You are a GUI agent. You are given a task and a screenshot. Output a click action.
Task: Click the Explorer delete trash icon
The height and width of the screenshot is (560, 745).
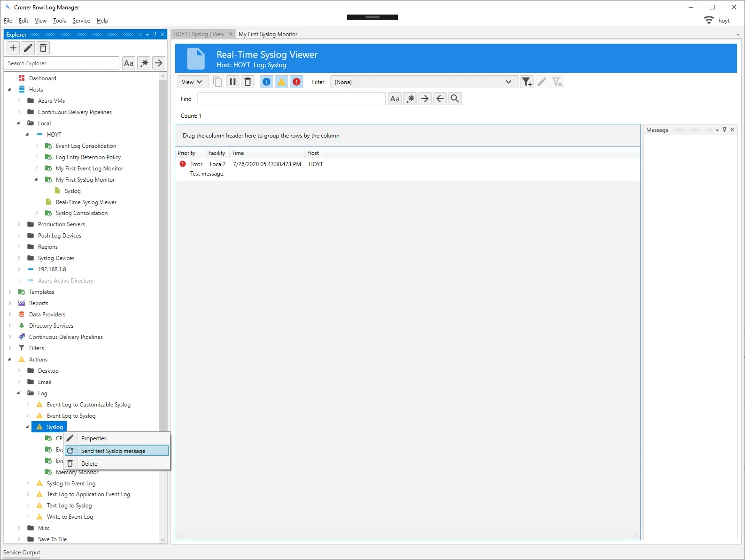[43, 48]
